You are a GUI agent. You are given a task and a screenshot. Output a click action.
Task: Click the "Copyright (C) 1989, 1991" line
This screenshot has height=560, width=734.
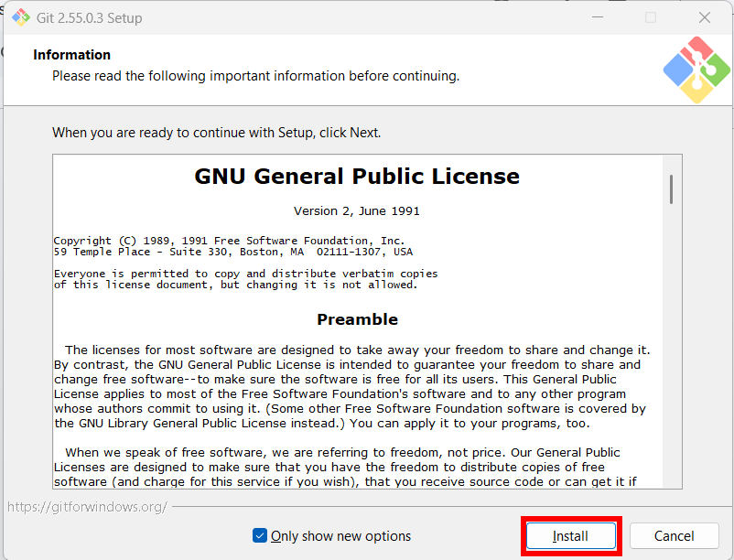point(229,241)
